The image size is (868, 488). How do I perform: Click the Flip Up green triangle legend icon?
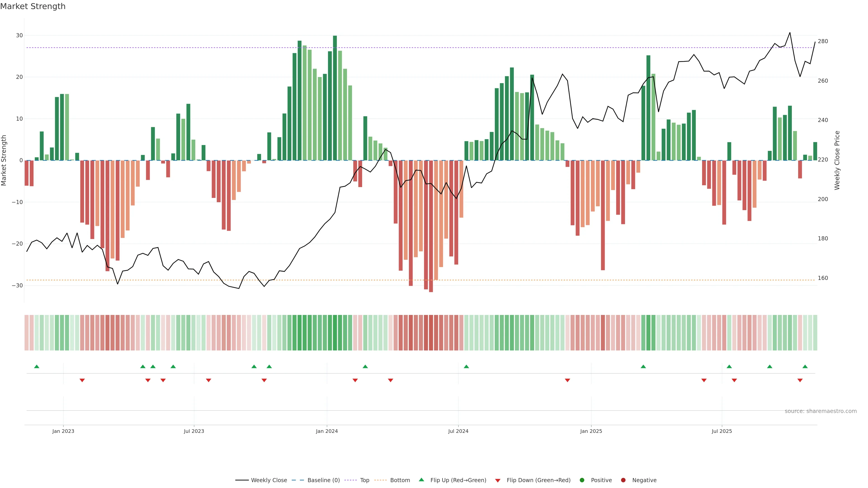pyautogui.click(x=421, y=480)
